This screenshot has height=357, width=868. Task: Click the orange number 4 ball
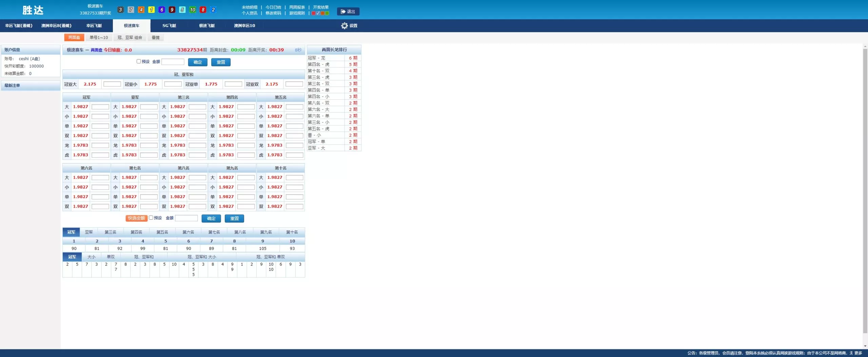coord(141,10)
